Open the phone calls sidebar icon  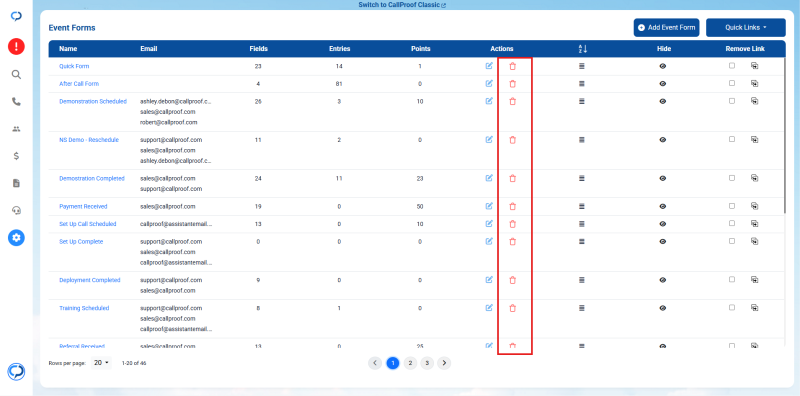16,102
